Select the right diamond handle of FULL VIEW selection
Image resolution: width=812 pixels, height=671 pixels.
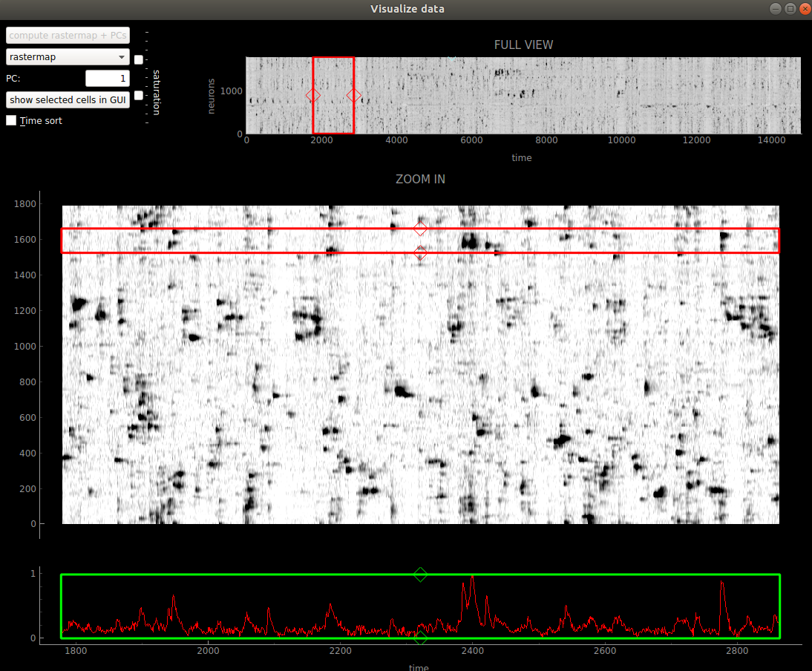coord(354,95)
